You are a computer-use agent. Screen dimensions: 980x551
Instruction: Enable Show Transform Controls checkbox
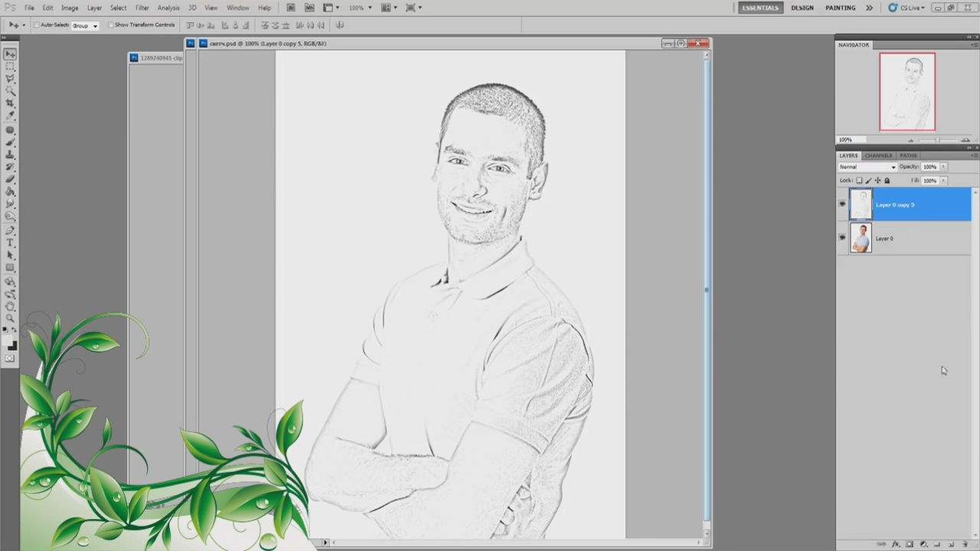pyautogui.click(x=111, y=25)
